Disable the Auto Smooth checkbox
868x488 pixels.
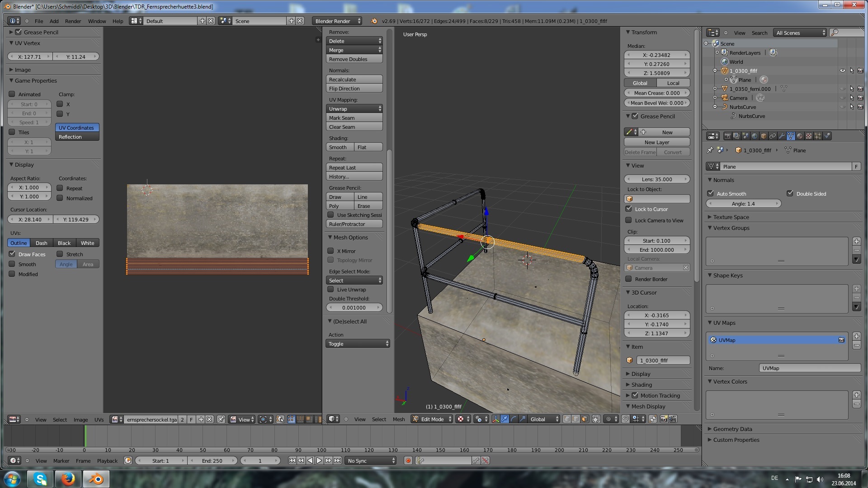coord(711,193)
